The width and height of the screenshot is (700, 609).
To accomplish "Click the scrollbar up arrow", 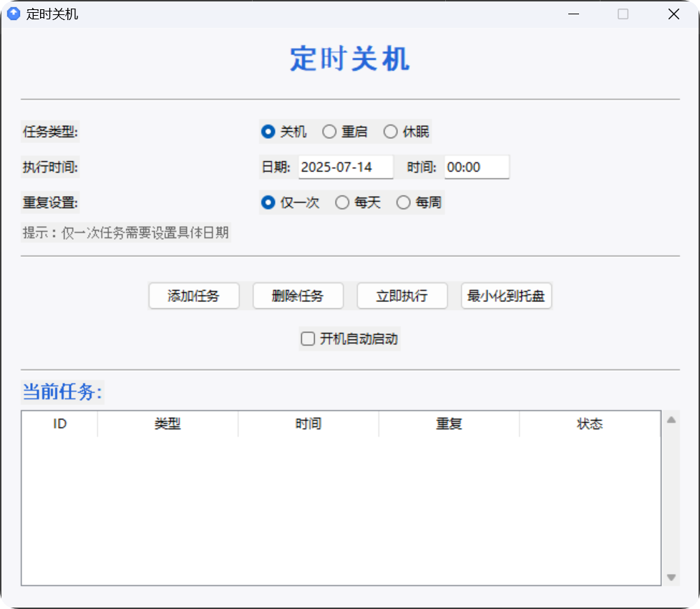I will (x=671, y=419).
